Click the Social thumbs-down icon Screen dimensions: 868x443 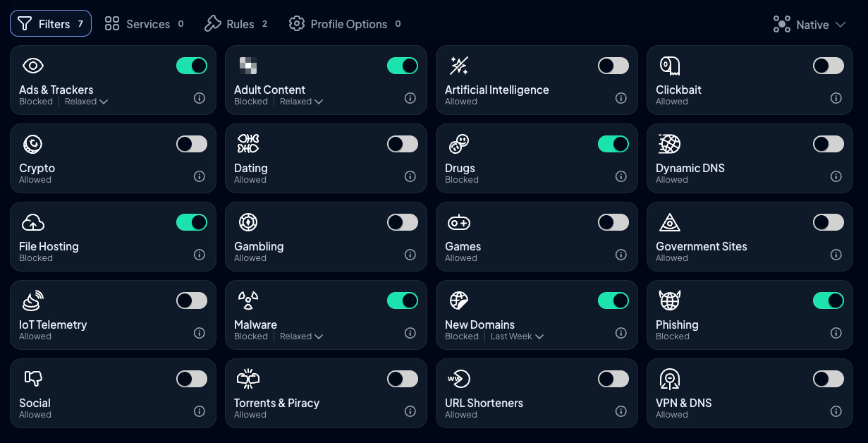[x=33, y=379]
